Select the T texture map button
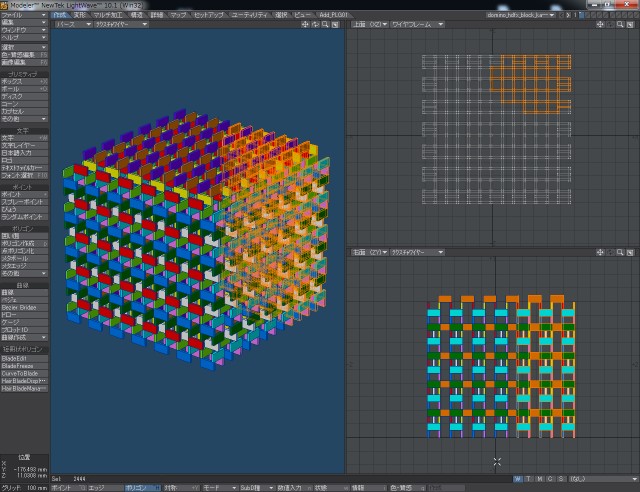 click(529, 479)
